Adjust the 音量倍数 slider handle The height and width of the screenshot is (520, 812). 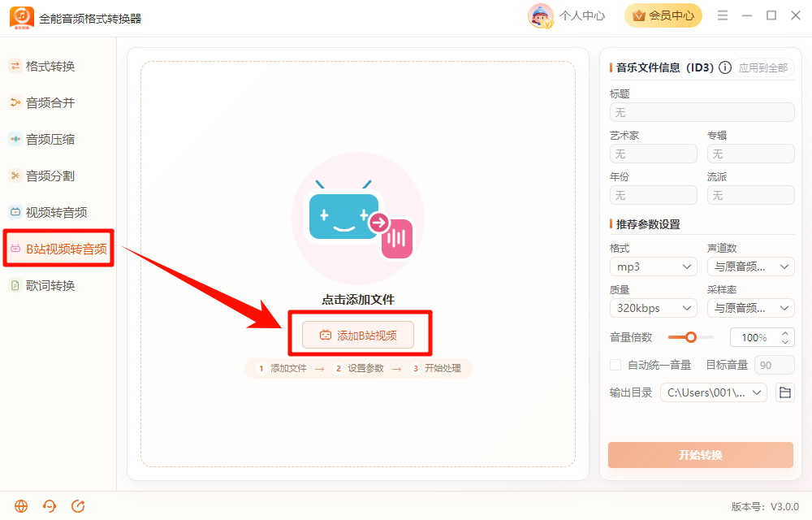tap(691, 337)
